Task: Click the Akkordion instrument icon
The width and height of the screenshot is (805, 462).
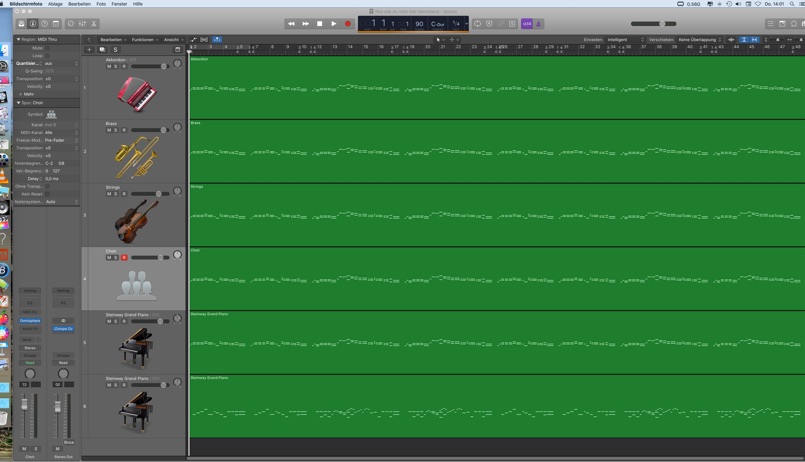Action: coord(137,94)
